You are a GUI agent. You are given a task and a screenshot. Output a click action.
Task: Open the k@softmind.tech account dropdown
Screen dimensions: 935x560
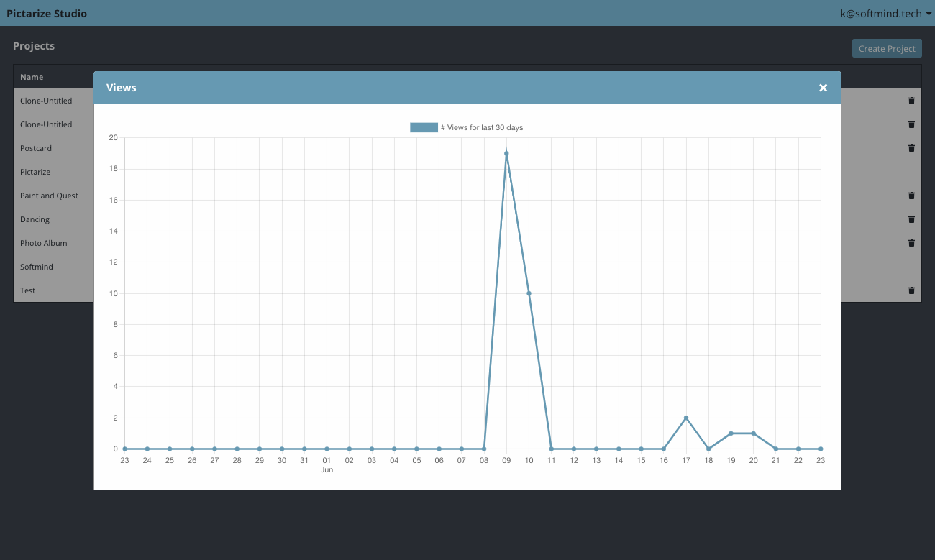pos(885,13)
